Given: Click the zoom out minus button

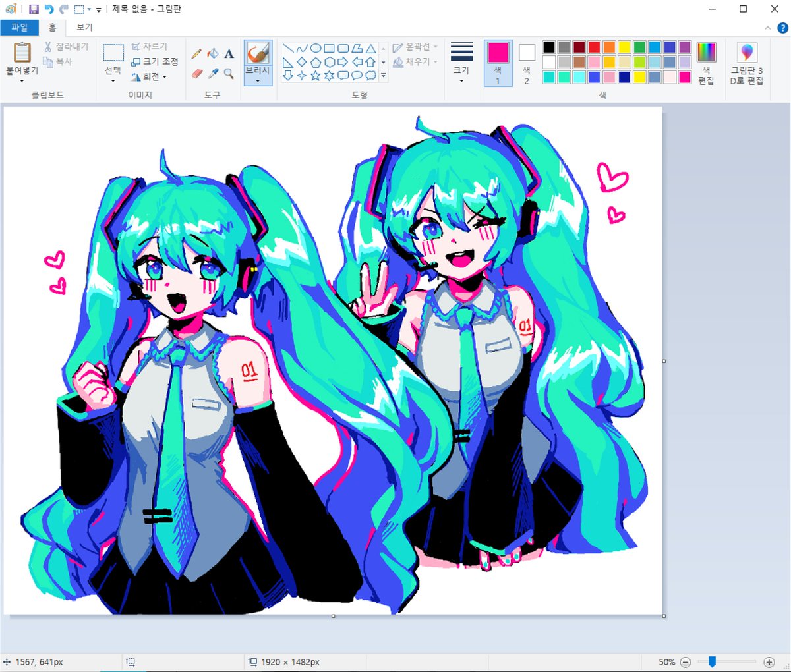Looking at the screenshot, I should click(686, 662).
